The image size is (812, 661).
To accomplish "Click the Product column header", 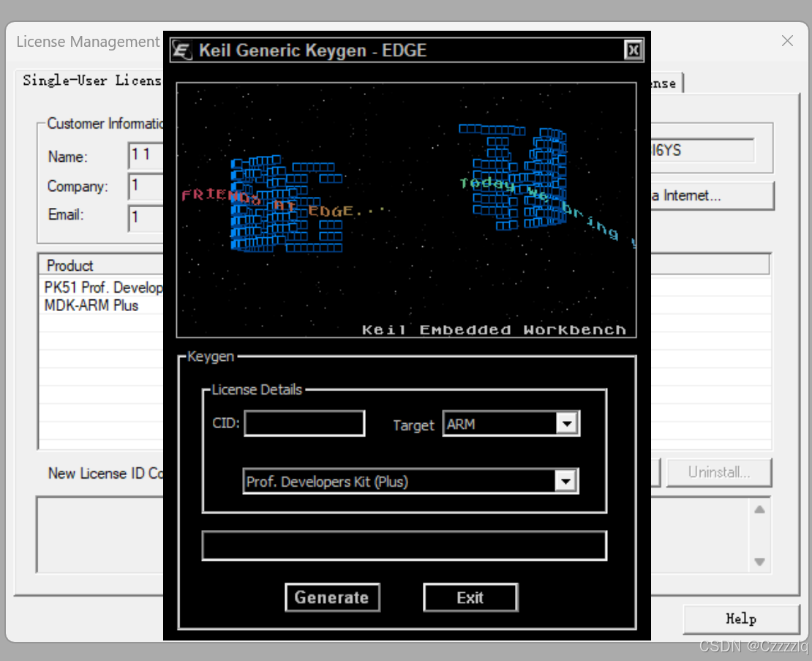I will [x=102, y=265].
